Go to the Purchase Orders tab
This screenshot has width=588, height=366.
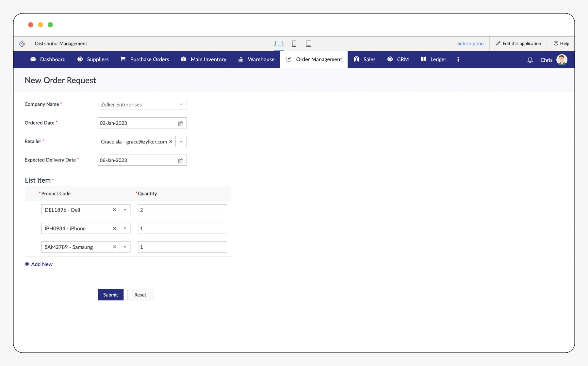tap(145, 59)
